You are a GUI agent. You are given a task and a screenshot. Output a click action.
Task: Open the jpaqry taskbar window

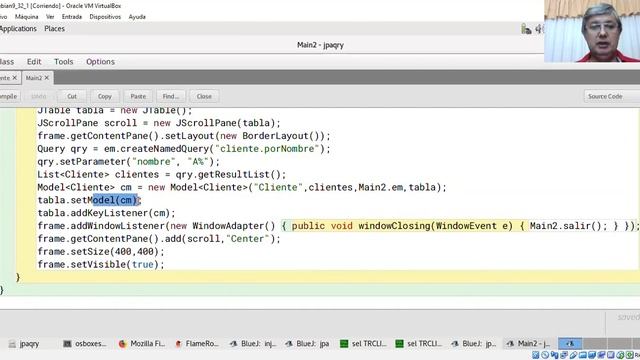pyautogui.click(x=24, y=344)
